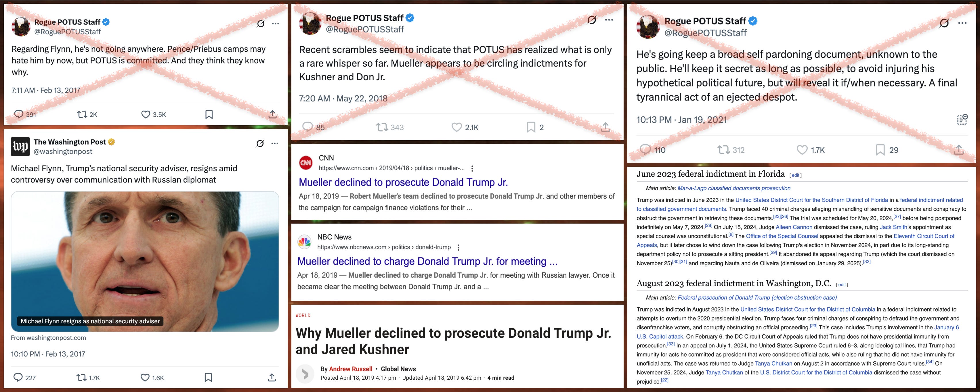The image size is (980, 392).
Task: Bookmark the May 22, 2018 Mueller tweet
Action: [x=531, y=127]
